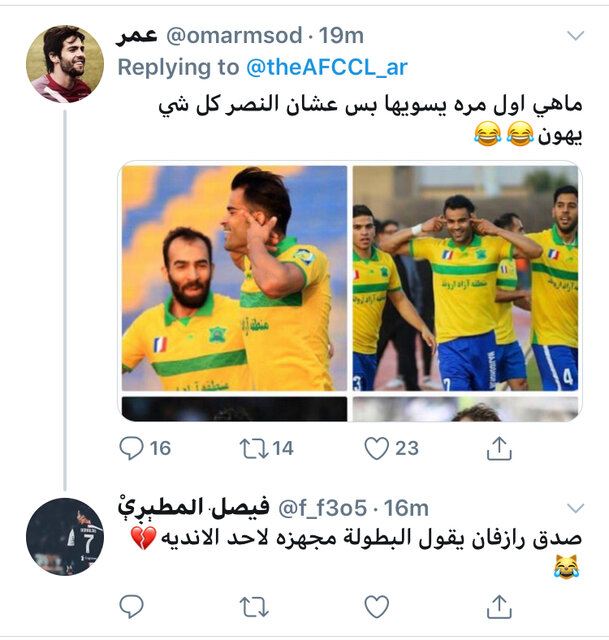
Task: Share omarmsod's tweet
Action: point(498,449)
